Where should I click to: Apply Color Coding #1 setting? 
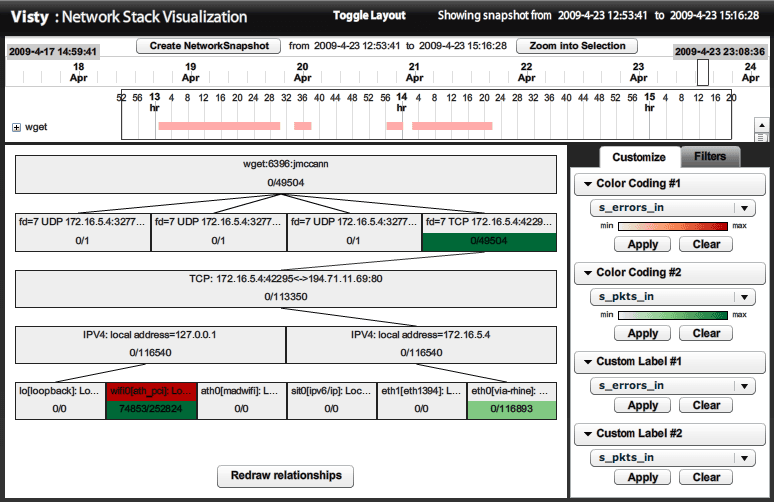tap(642, 244)
